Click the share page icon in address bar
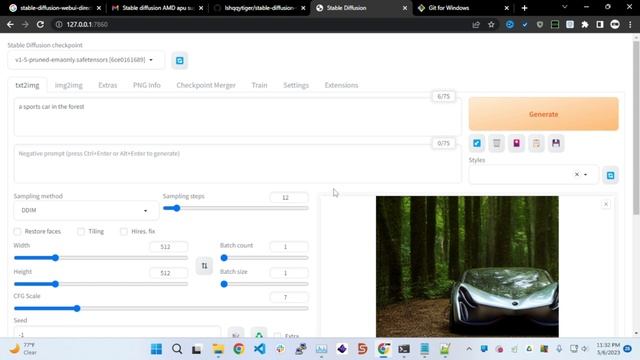The width and height of the screenshot is (640, 360). coord(476,24)
